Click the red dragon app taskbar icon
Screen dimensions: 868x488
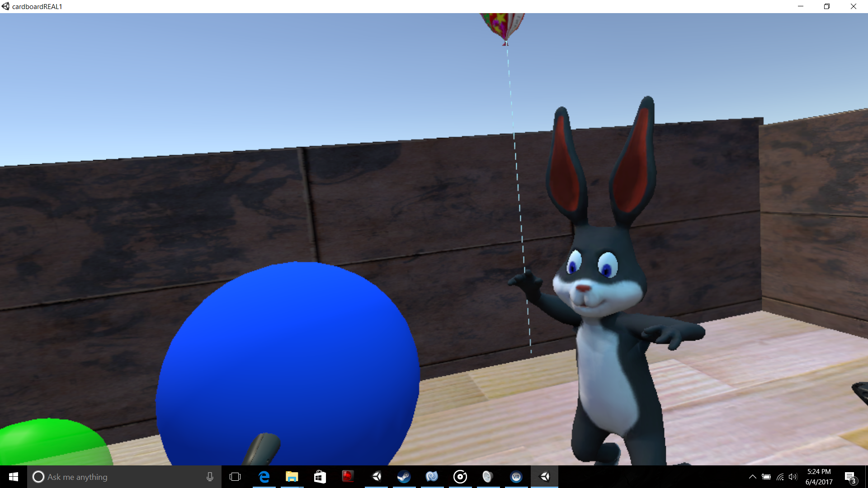pyautogui.click(x=348, y=477)
